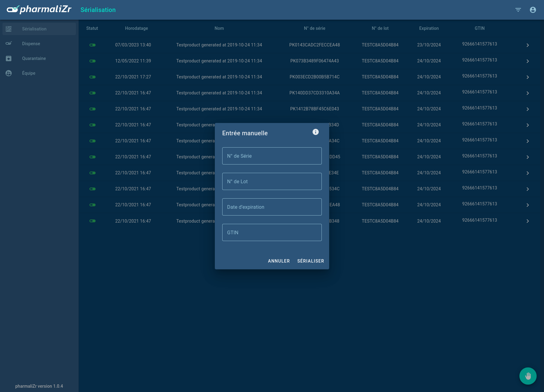The image size is (544, 392).
Task: Click status icon of 22/10/2021 17:27 row
Action: pos(93,77)
